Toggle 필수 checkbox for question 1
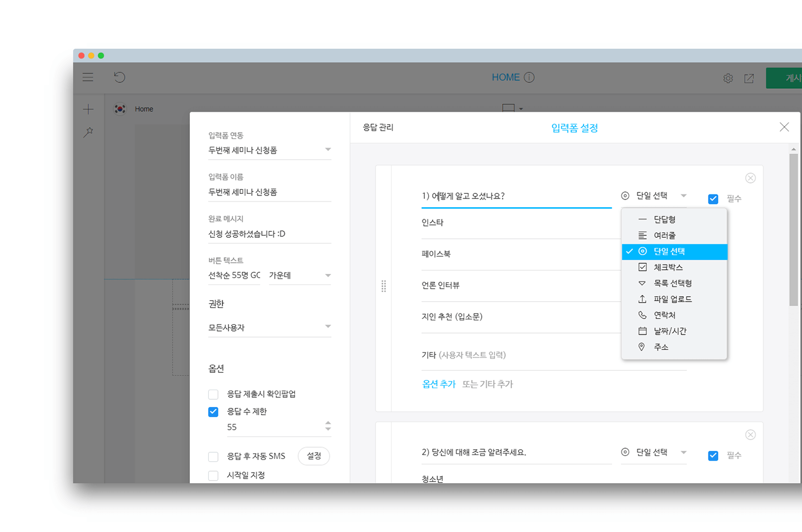802x532 pixels. [x=713, y=199]
